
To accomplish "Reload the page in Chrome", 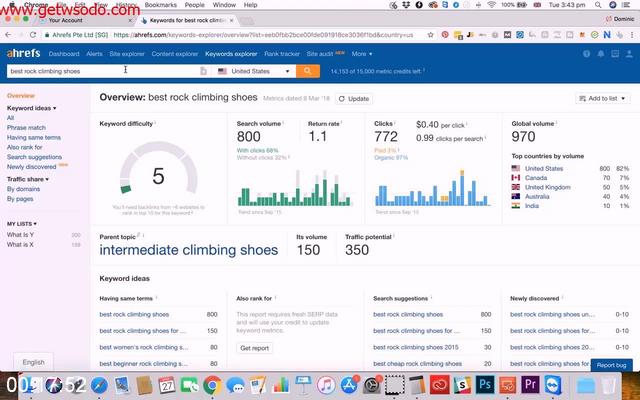I will click(33, 35).
